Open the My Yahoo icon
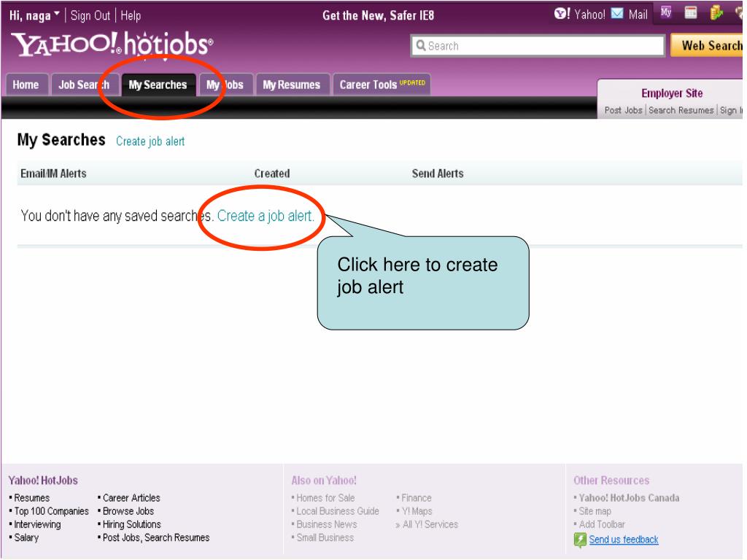 point(666,12)
